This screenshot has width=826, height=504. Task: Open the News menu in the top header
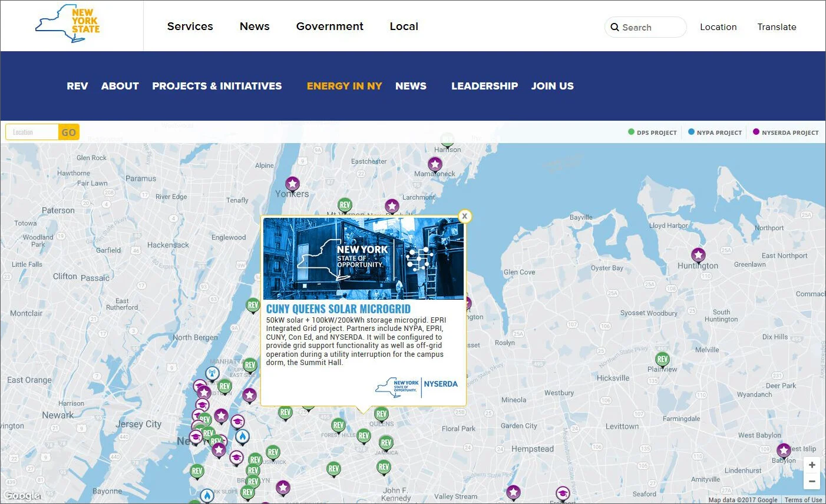255,26
